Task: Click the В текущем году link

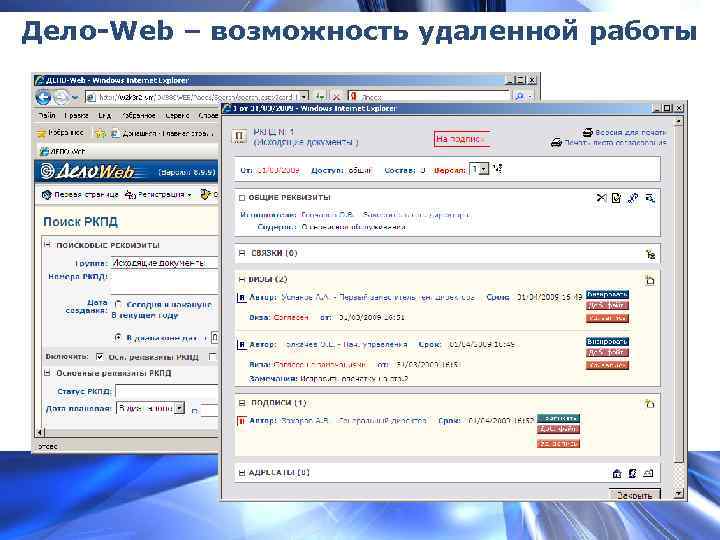Action: tap(144, 315)
